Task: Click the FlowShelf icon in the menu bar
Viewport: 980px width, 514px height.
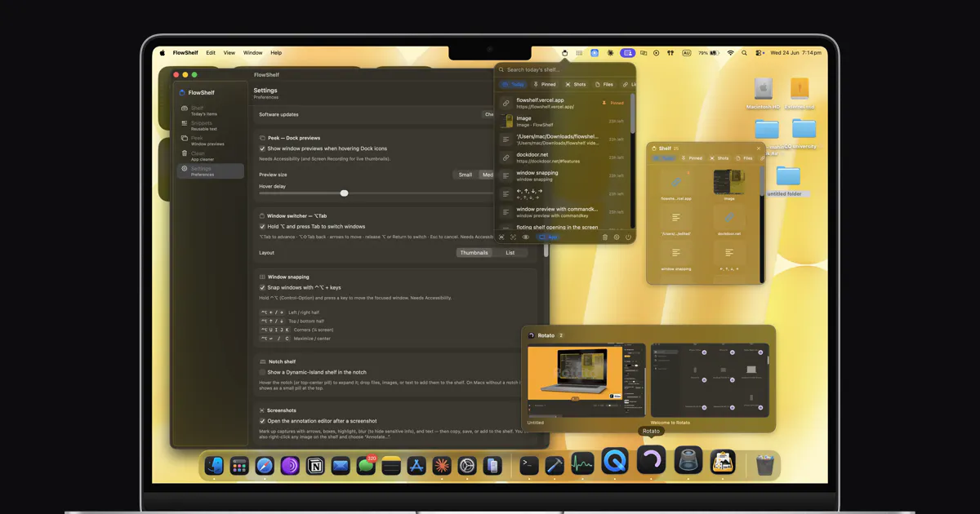Action: coord(565,53)
